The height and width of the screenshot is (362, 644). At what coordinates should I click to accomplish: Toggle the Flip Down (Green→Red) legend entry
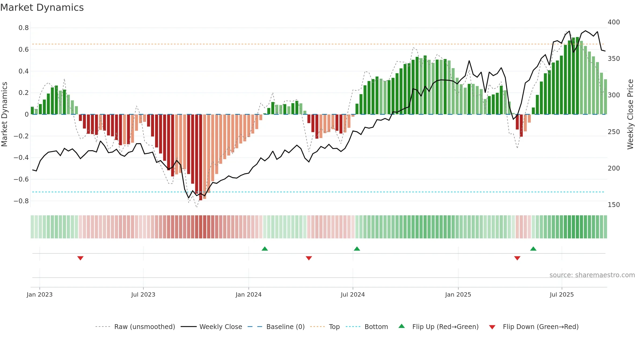[533, 327]
